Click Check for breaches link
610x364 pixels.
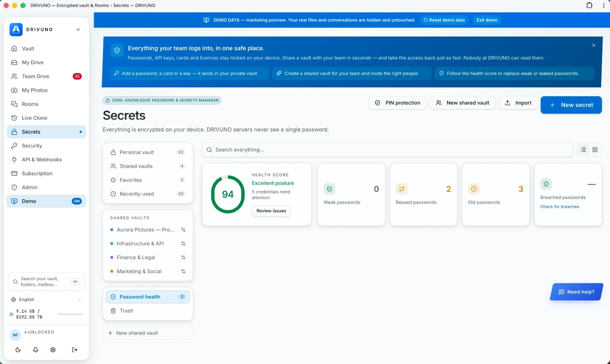click(x=560, y=207)
